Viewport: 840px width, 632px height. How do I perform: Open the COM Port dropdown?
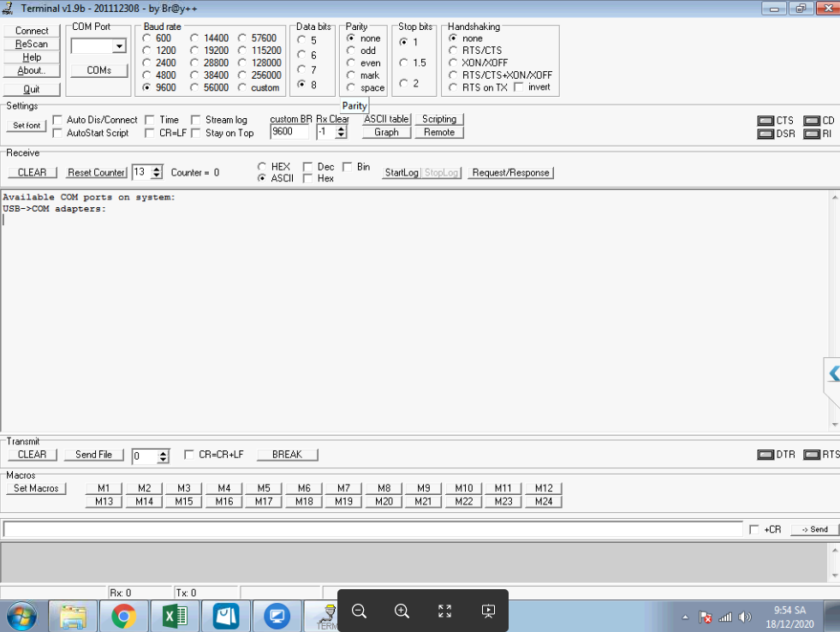[118, 46]
